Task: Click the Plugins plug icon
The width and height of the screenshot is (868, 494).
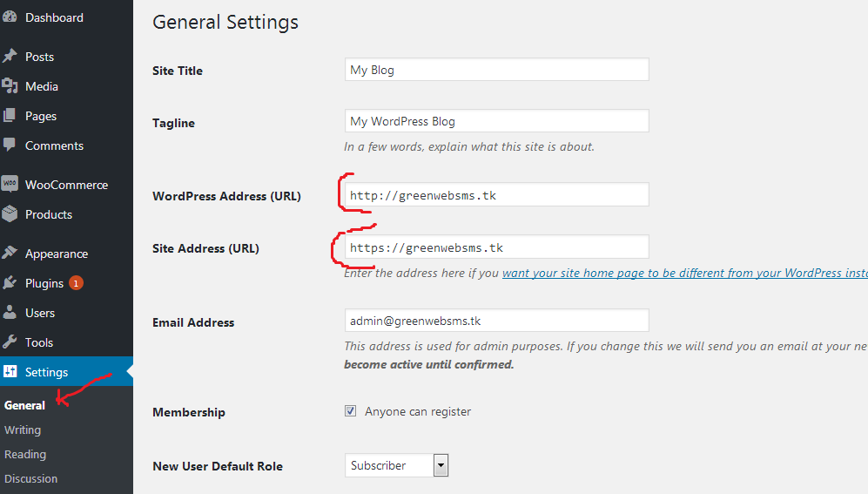Action: click(x=10, y=283)
